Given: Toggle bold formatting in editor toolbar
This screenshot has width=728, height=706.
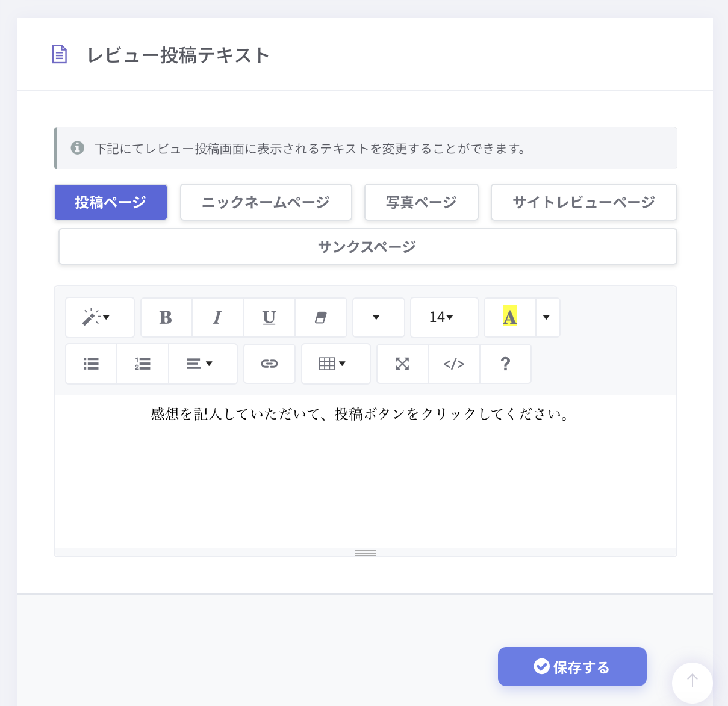Looking at the screenshot, I should 166,317.
